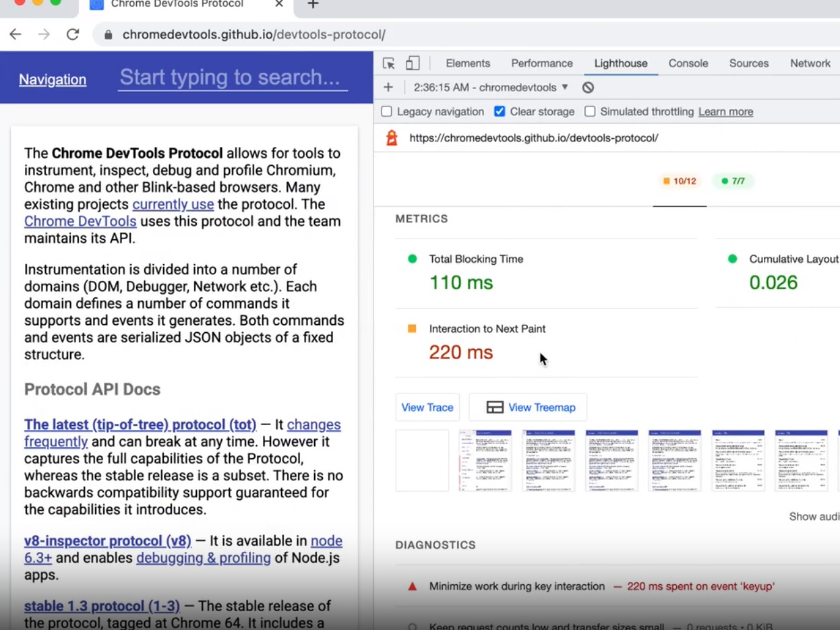
Task: Activate the inspect element picker icon
Action: (389, 63)
